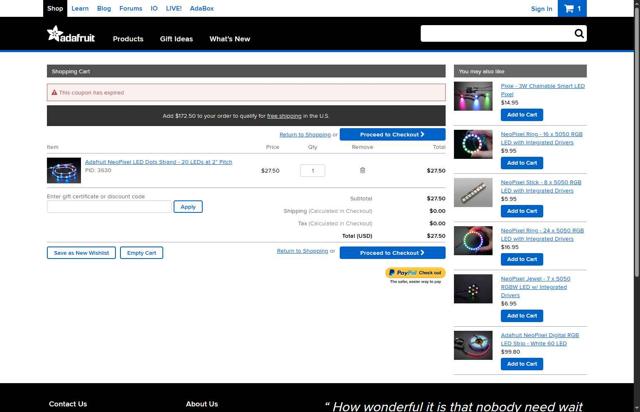Click the 'This coupon has expired' alert
This screenshot has height=412, width=640.
point(246,93)
